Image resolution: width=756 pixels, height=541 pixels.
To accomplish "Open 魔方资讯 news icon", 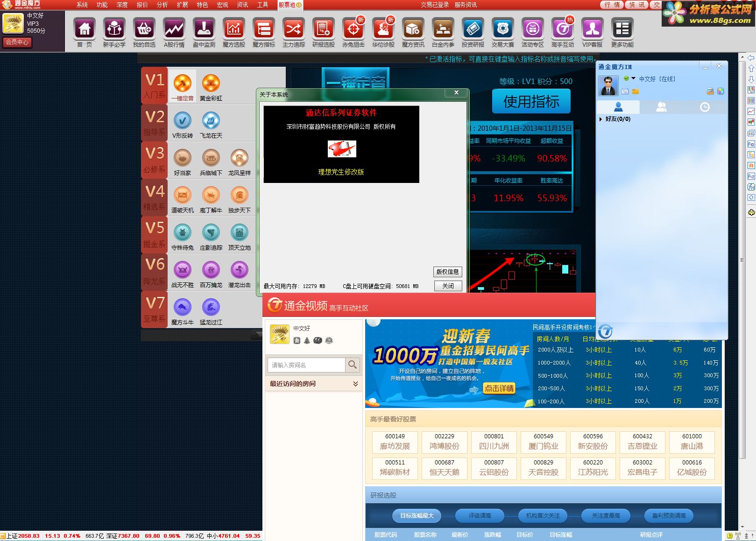I will point(413,29).
